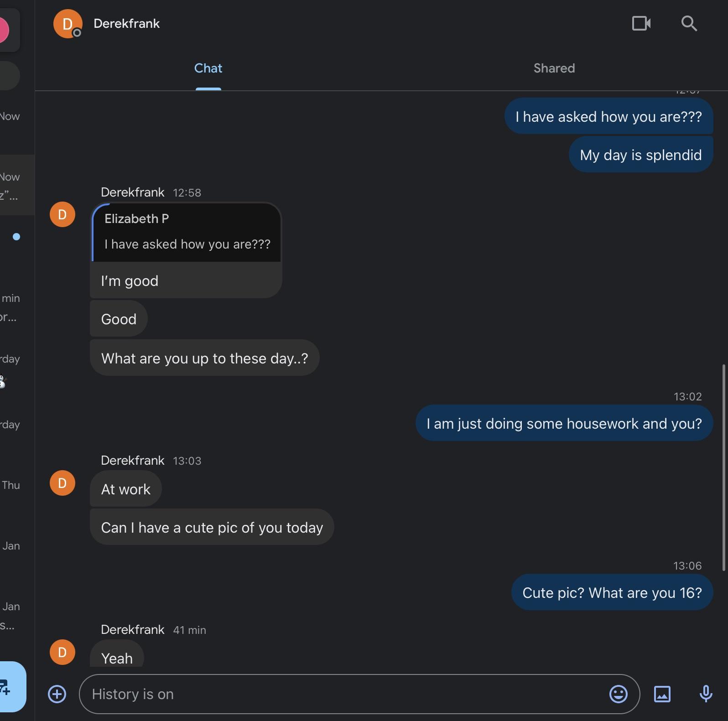Attach an image to the message
Image resolution: width=728 pixels, height=721 pixels.
(x=662, y=694)
